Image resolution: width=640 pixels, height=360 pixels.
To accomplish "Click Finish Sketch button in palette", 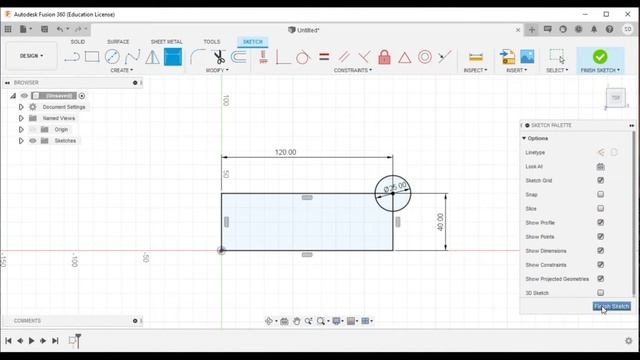I will 611,306.
